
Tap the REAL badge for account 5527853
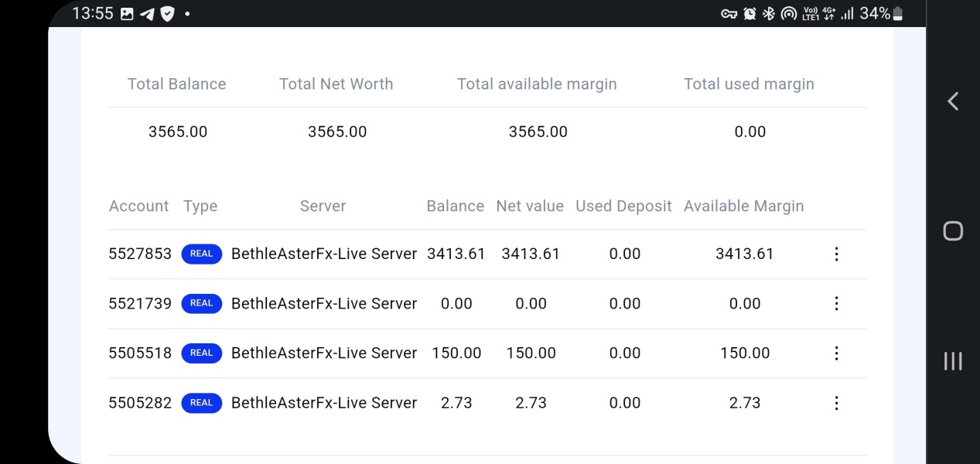tap(201, 254)
